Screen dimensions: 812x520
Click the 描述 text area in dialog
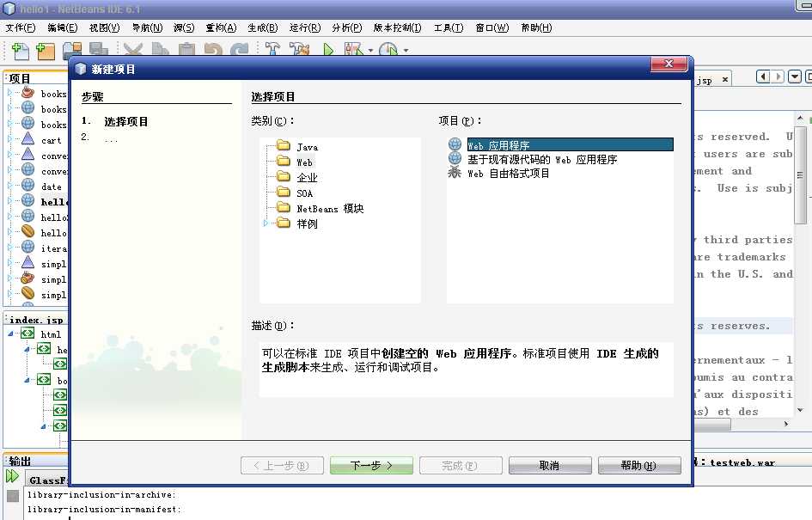[466, 370]
